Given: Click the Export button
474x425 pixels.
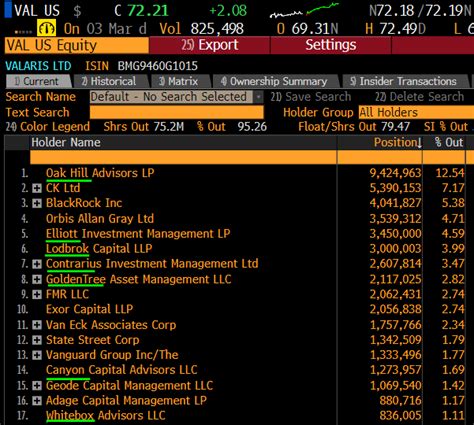Looking at the screenshot, I should (x=210, y=45).
